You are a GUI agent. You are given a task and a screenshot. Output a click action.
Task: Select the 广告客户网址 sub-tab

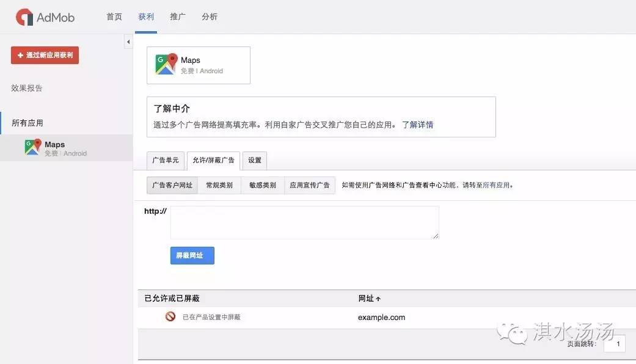[x=172, y=185]
